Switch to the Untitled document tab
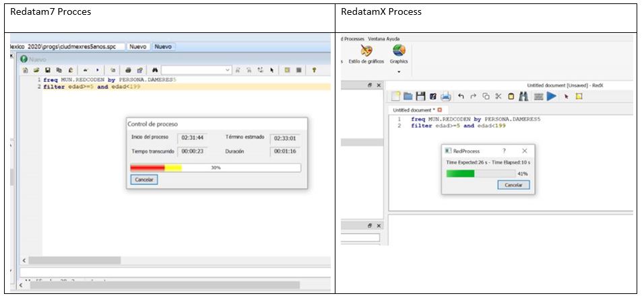The image size is (644, 298). coord(414,110)
